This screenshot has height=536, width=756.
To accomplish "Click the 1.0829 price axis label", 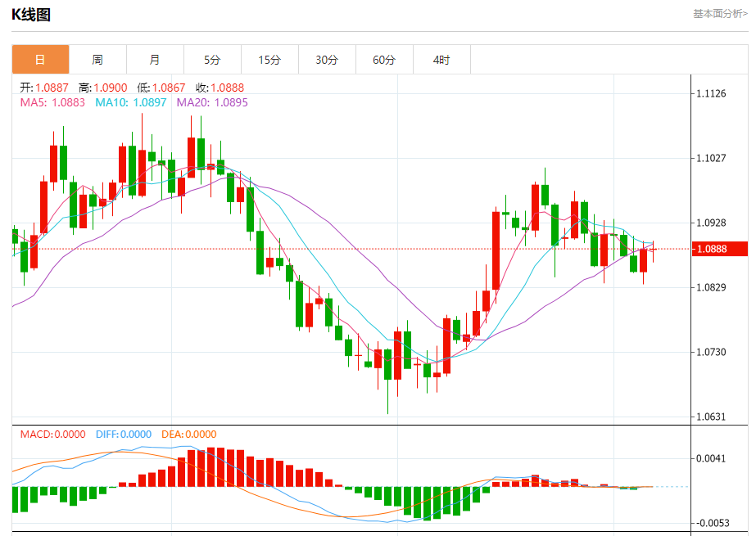I will (711, 287).
